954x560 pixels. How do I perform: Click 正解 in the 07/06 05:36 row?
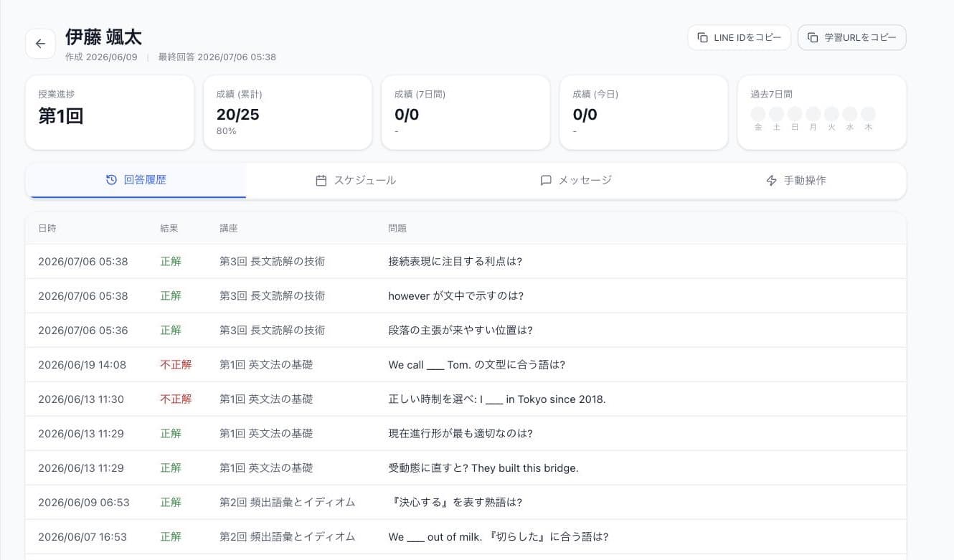coord(171,331)
